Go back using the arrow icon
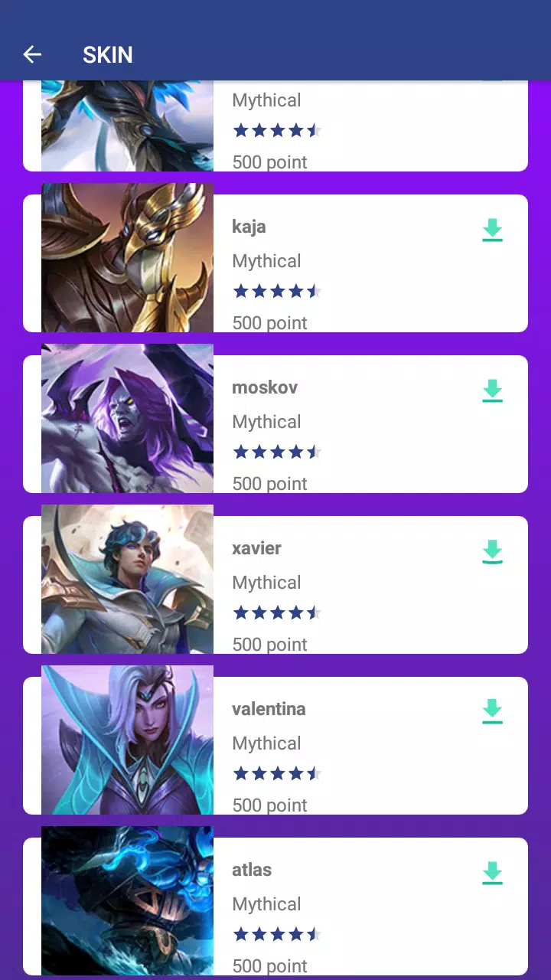The height and width of the screenshot is (980, 551). click(32, 54)
